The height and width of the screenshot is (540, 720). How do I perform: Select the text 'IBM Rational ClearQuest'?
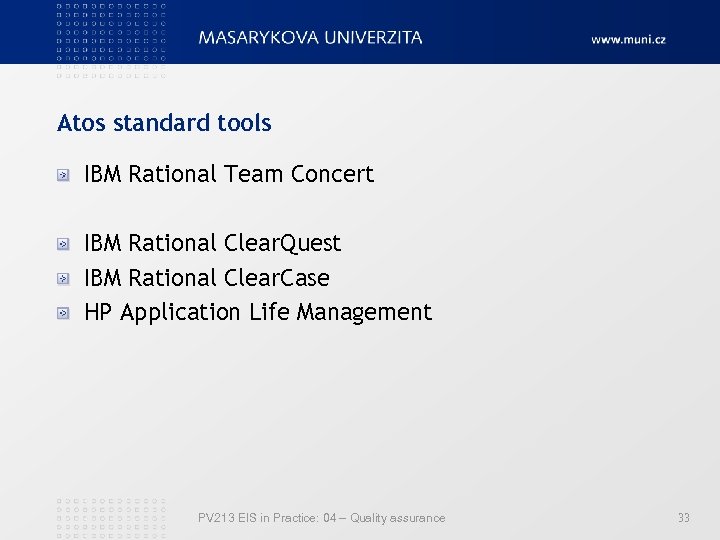coord(213,243)
